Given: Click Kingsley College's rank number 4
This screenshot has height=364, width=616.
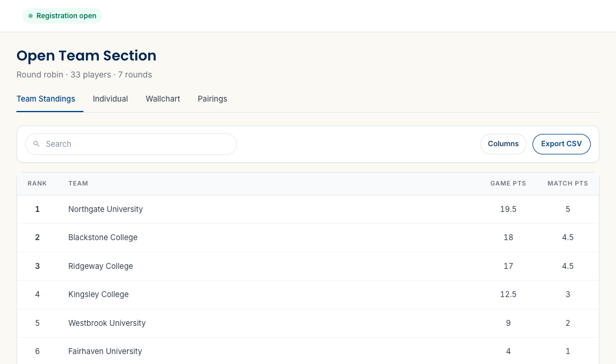Looking at the screenshot, I should [x=37, y=294].
